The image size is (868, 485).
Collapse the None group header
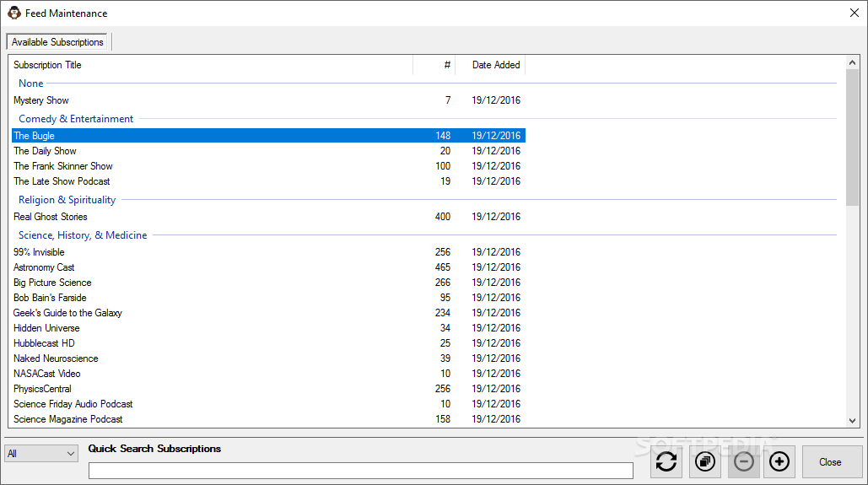coord(31,83)
